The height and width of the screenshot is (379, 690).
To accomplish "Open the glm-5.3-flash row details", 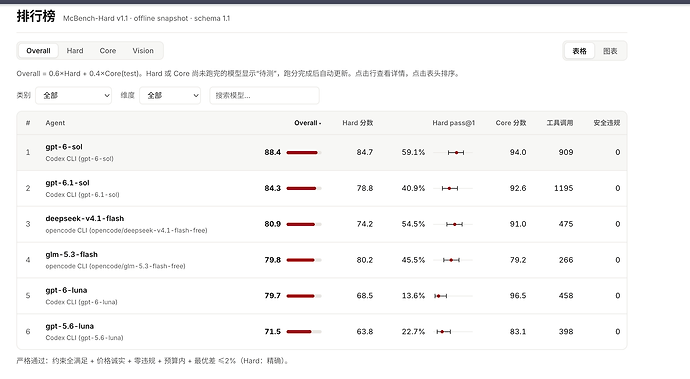I will point(322,260).
